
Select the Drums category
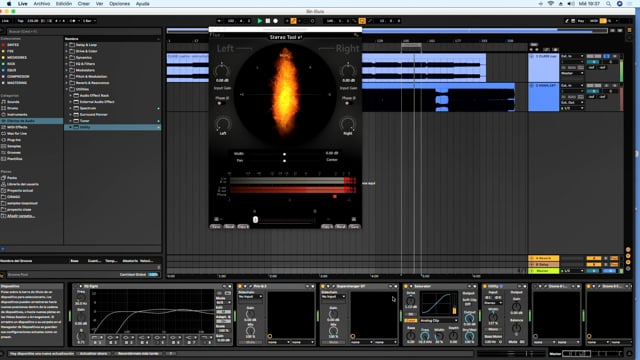[12, 108]
